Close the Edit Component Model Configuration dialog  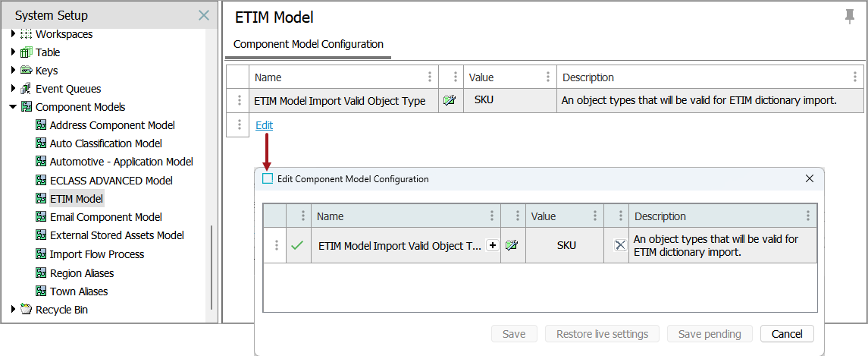click(809, 178)
